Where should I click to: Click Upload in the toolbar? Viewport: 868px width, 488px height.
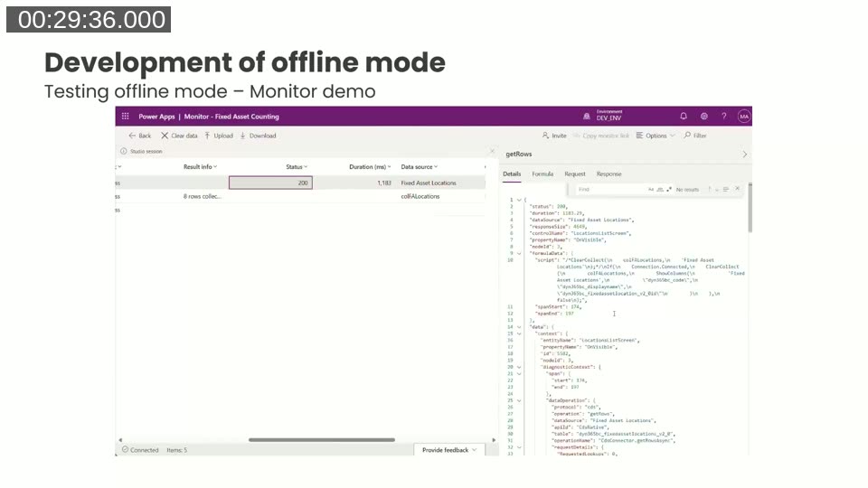(x=219, y=136)
